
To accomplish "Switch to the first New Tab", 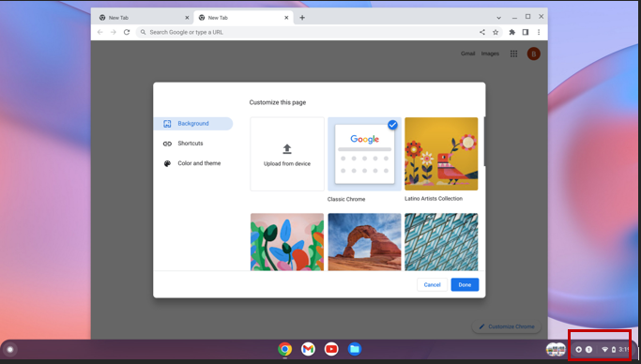I will click(x=143, y=18).
